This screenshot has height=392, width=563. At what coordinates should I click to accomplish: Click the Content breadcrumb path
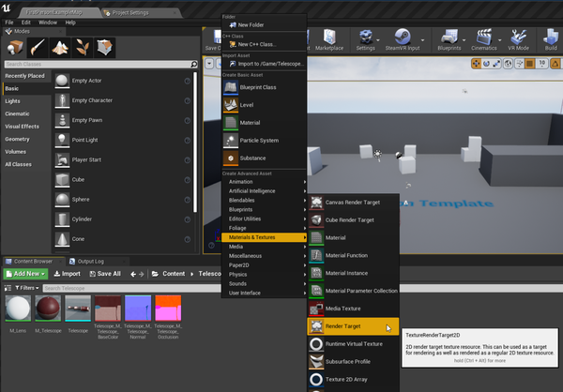coord(174,274)
